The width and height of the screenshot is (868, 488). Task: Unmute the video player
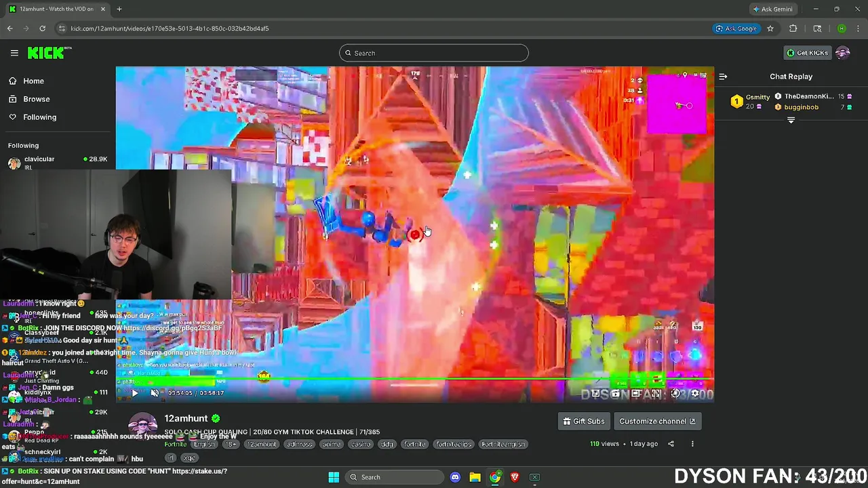155,392
